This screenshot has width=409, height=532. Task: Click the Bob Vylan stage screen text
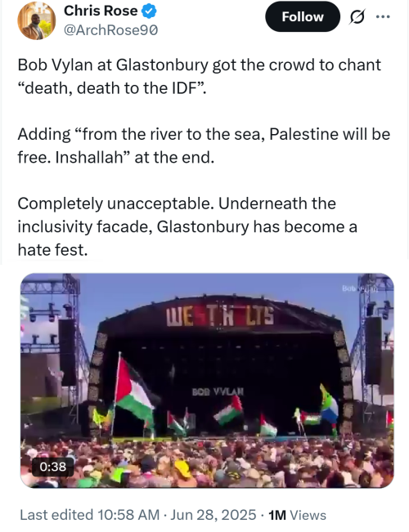tap(218, 392)
